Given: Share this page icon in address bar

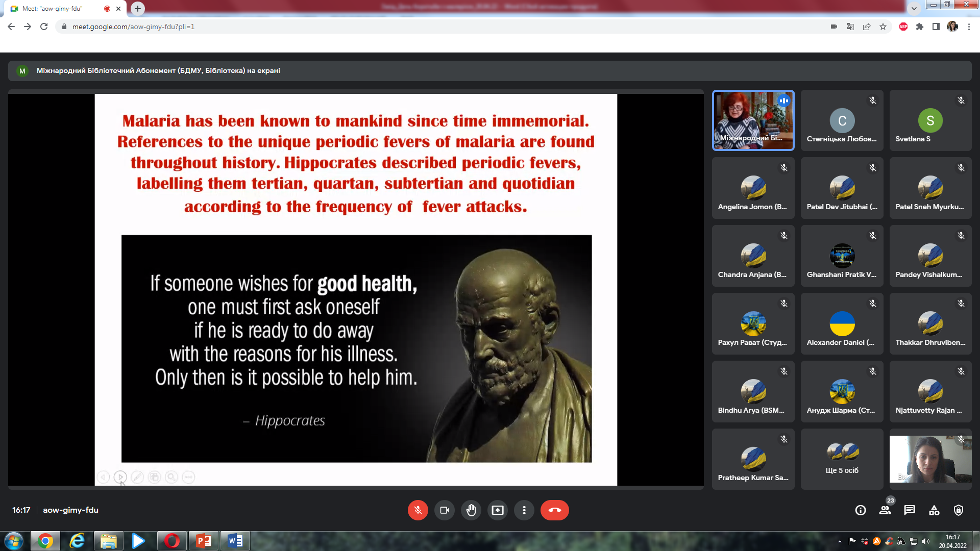Looking at the screenshot, I should point(867,27).
